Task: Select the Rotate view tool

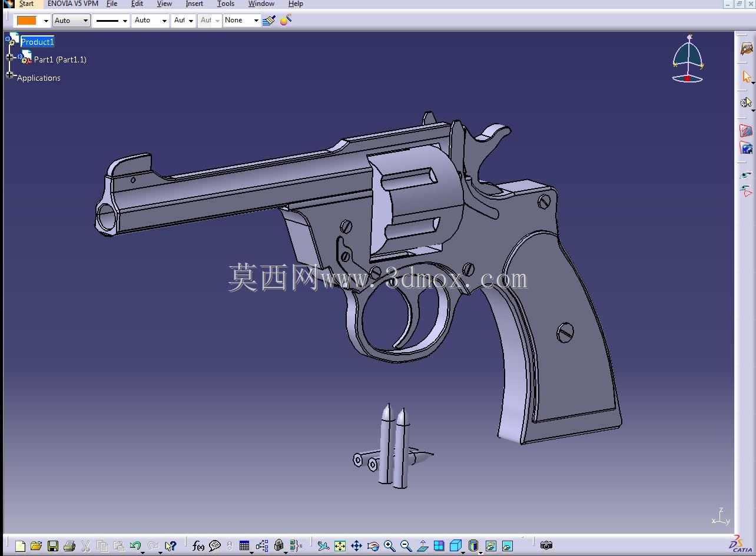Action: tap(373, 546)
